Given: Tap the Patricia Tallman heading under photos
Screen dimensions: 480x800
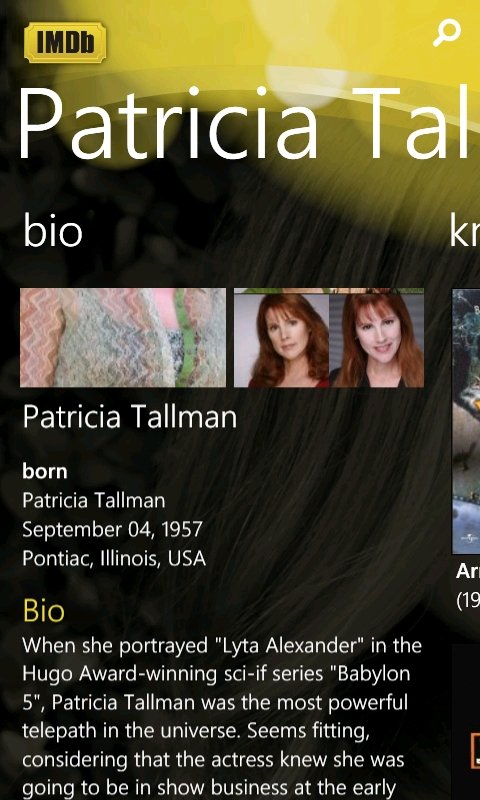Looking at the screenshot, I should [130, 417].
